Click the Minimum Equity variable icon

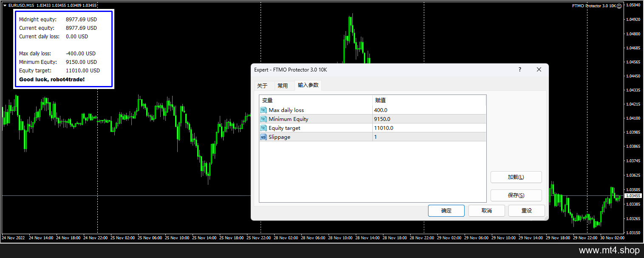pyautogui.click(x=263, y=119)
